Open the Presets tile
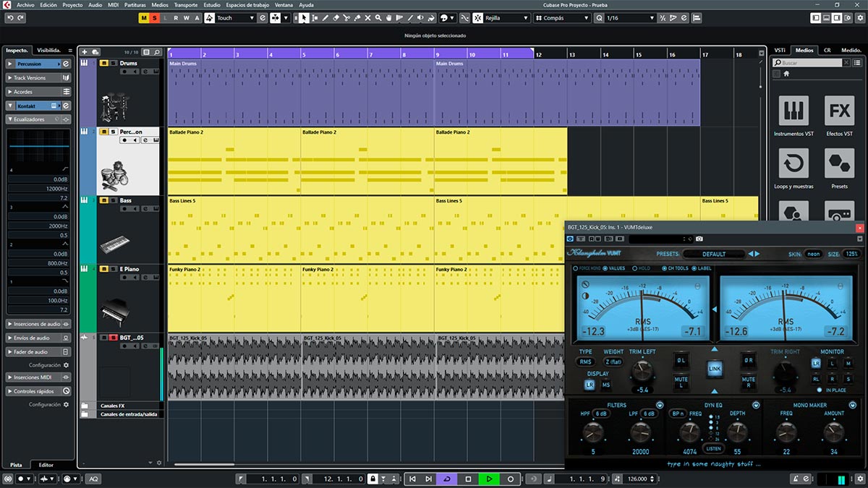 tap(840, 163)
